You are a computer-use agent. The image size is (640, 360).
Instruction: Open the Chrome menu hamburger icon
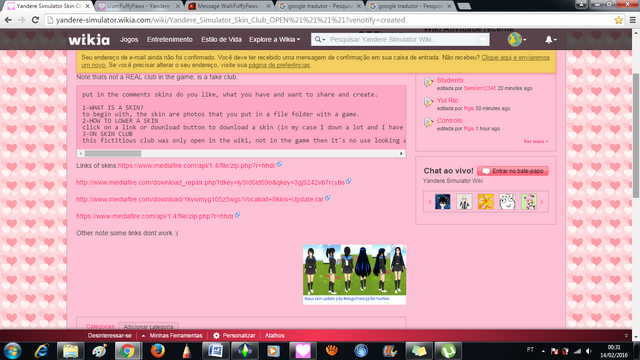(x=632, y=20)
